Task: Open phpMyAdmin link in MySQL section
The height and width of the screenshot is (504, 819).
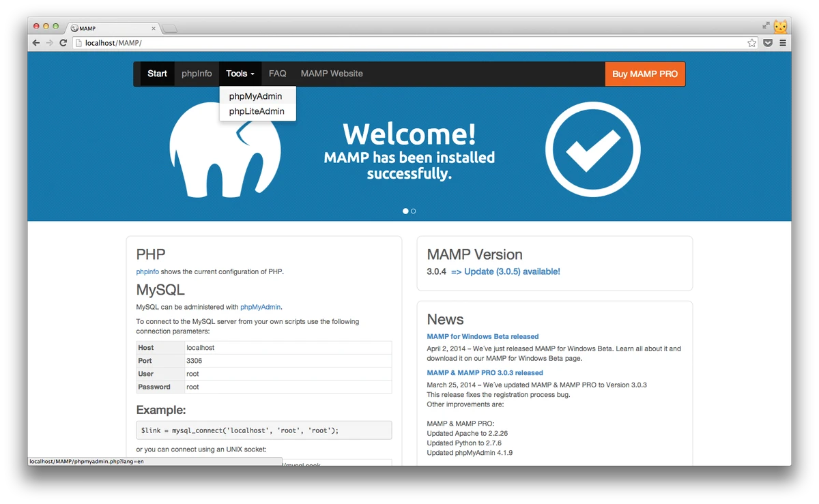Action: tap(261, 307)
